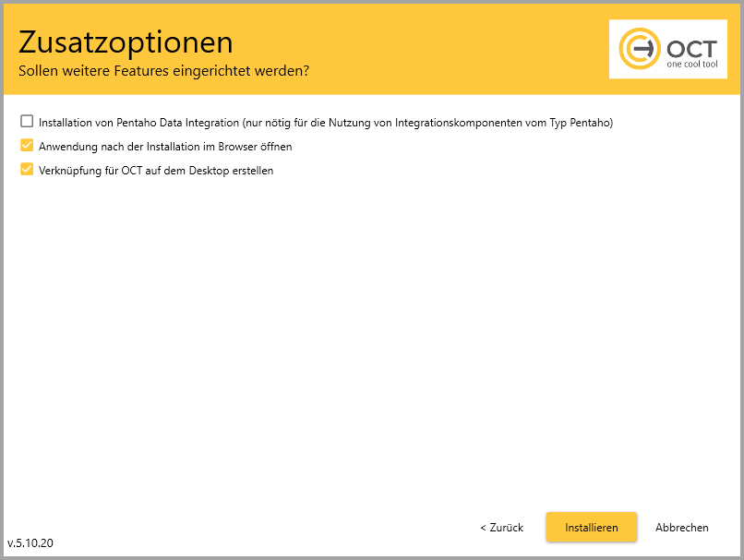The width and height of the screenshot is (744, 560).
Task: Enable Pentaho Data Integration installation checkbox
Action: [27, 122]
